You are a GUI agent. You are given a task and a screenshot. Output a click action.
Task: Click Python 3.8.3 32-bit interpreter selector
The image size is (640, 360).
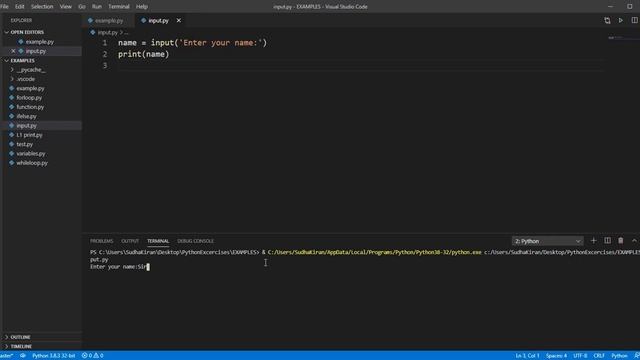coord(53,356)
